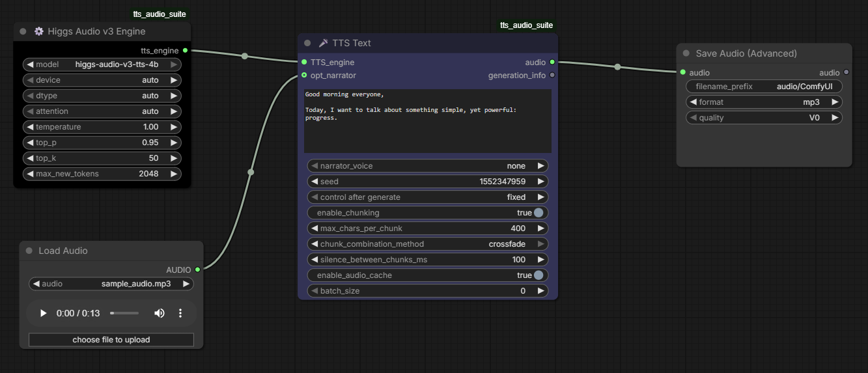Open format mp3 selector
868x373 pixels.
(x=764, y=102)
